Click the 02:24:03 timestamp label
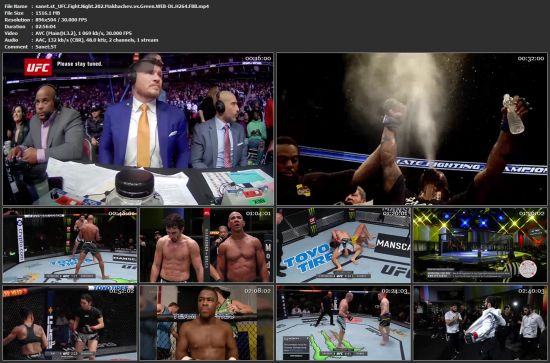This screenshot has height=363, width=550. point(395,291)
